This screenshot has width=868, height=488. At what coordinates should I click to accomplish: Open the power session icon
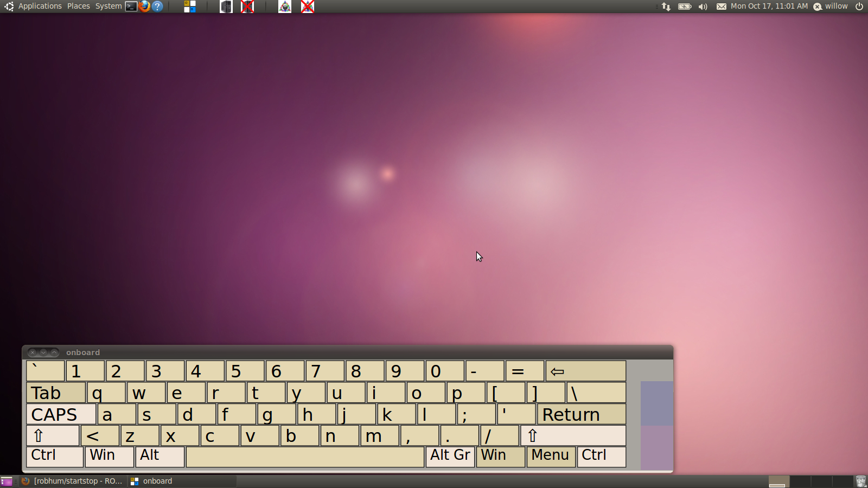[x=859, y=7]
